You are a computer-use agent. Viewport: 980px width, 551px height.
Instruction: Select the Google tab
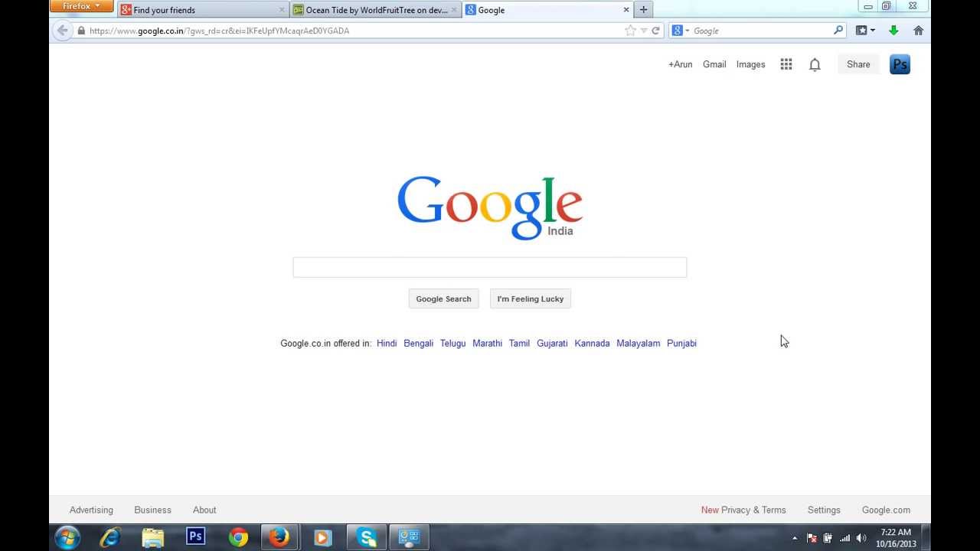point(547,10)
